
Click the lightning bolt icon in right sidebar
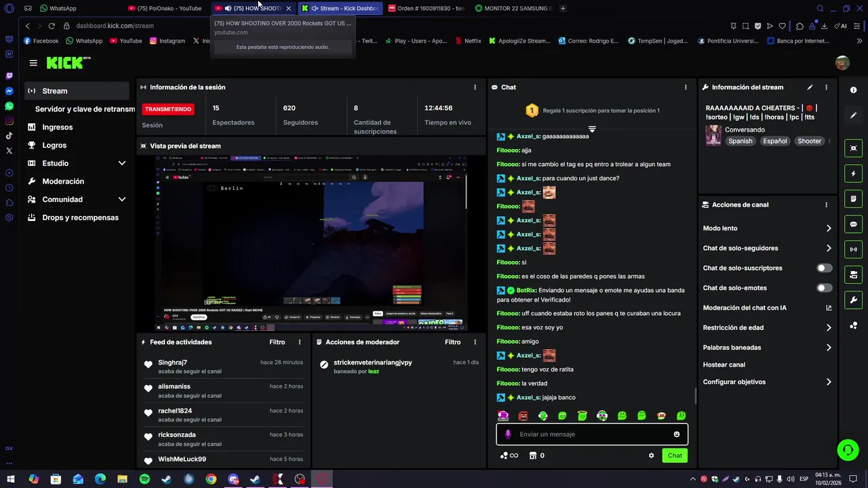[x=853, y=174]
